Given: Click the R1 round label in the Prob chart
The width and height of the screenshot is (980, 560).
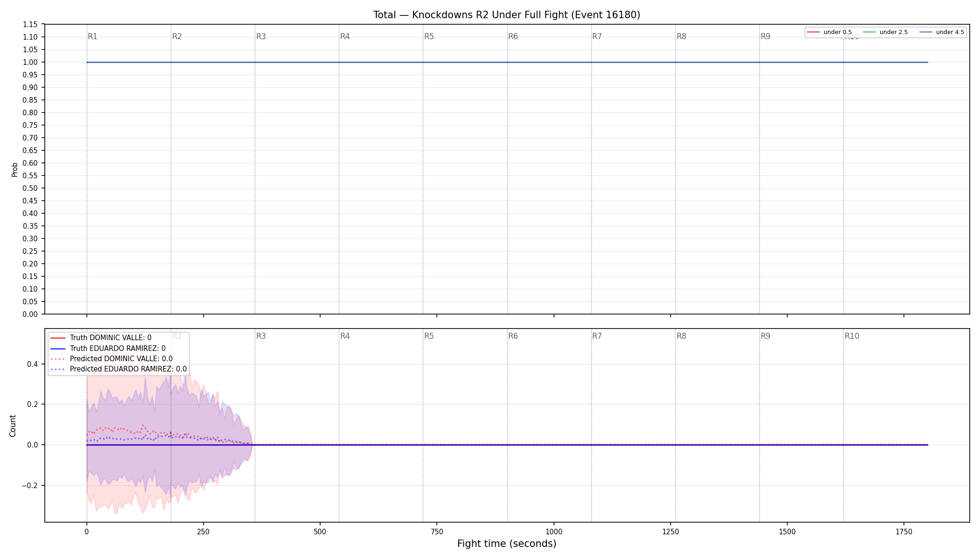Looking at the screenshot, I should 93,36.
